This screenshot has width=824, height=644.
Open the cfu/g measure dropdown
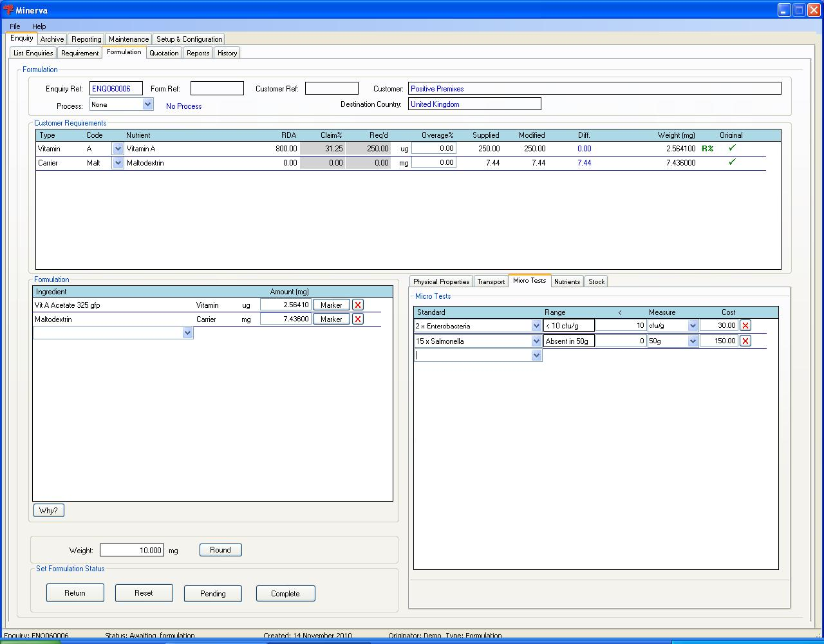(693, 326)
